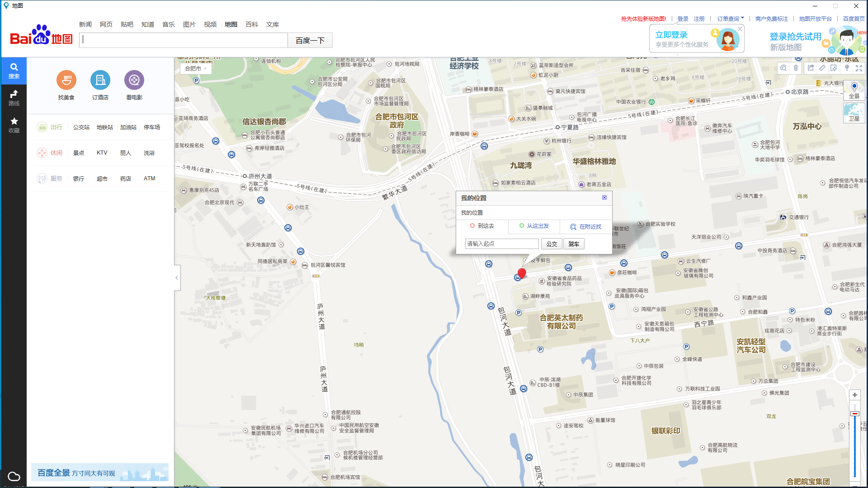Select the 到这去 tab

click(482, 226)
